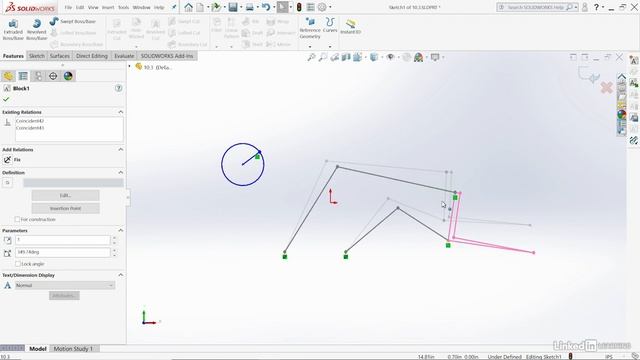Collapse the Existing Relations section
Image resolution: width=640 pixels, height=360 pixels.
pyautogui.click(x=120, y=112)
